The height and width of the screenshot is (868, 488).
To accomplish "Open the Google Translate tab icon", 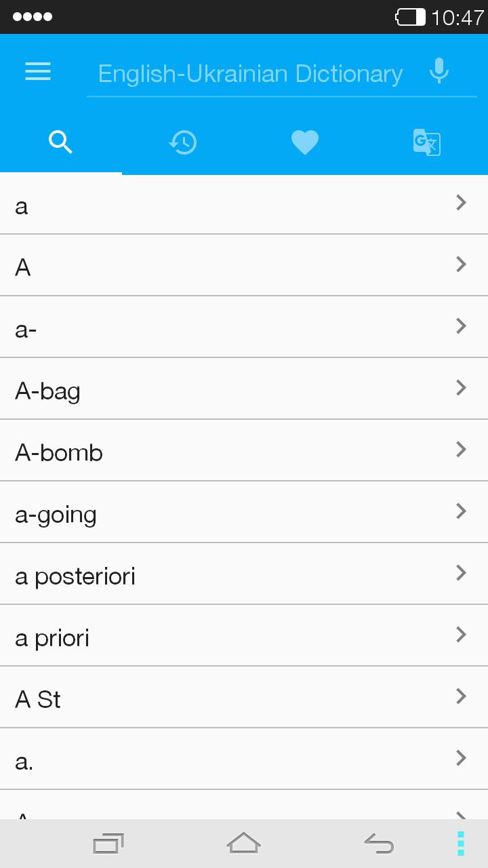I will pos(427,142).
